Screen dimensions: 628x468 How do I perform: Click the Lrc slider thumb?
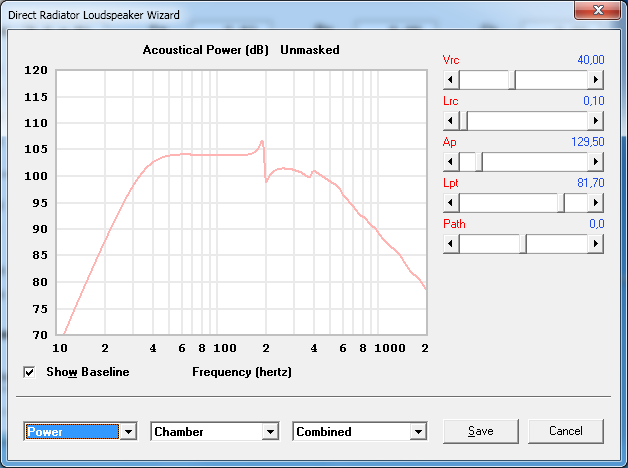coord(463,121)
